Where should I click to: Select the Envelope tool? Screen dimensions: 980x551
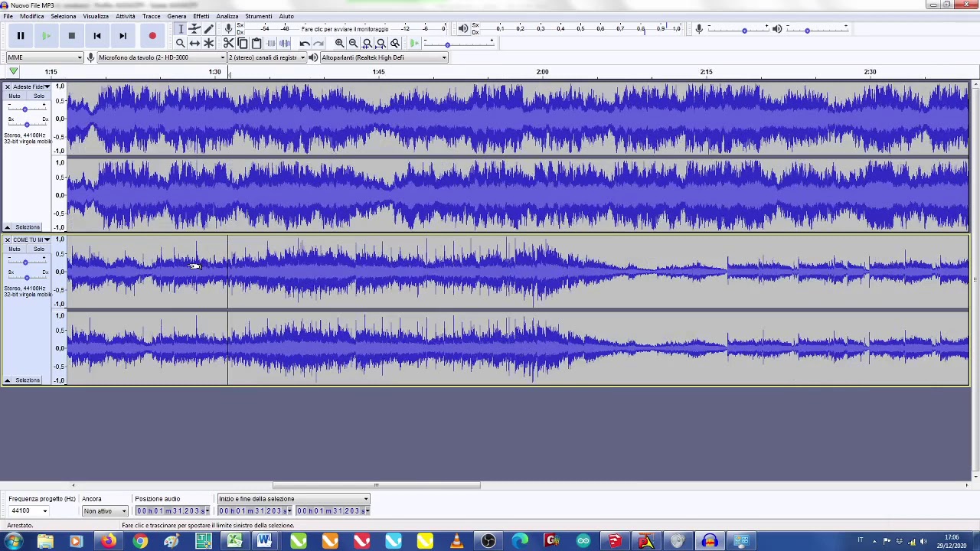click(194, 29)
